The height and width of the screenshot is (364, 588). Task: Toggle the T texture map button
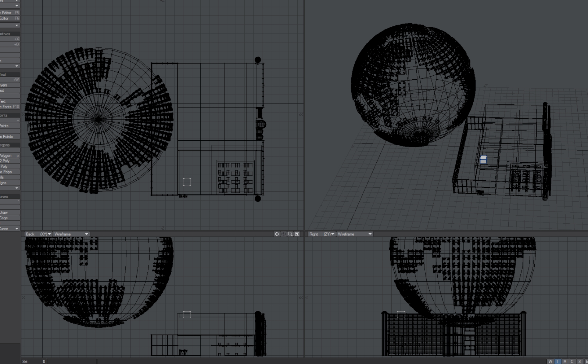(x=557, y=361)
